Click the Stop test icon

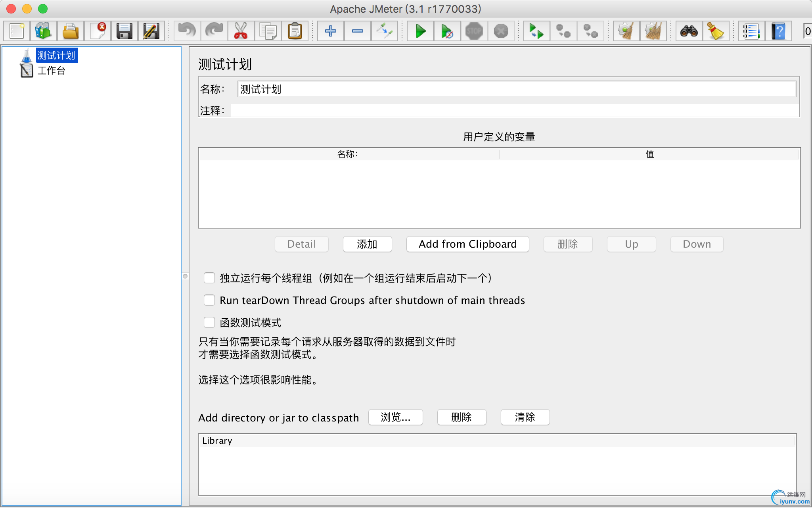coord(474,31)
